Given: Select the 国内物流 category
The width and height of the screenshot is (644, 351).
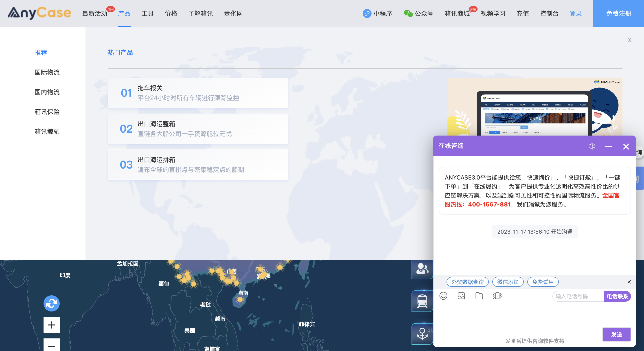Looking at the screenshot, I should click(x=47, y=92).
